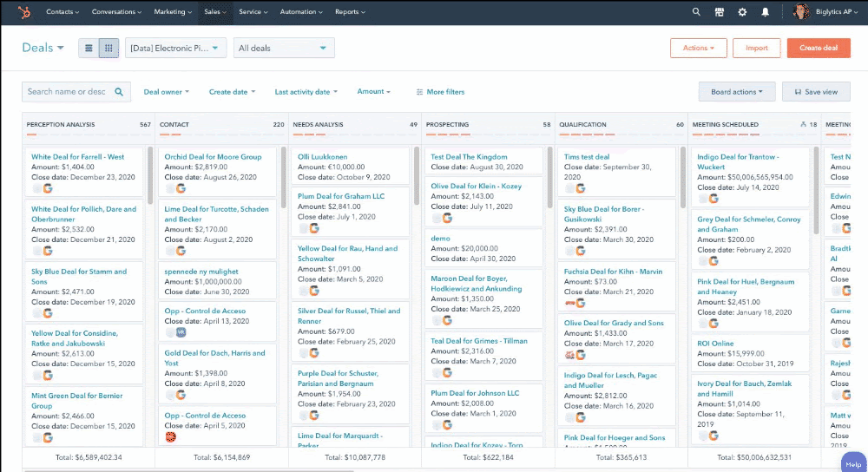Expand the All deals dropdown
This screenshot has height=472, width=868.
[285, 49]
